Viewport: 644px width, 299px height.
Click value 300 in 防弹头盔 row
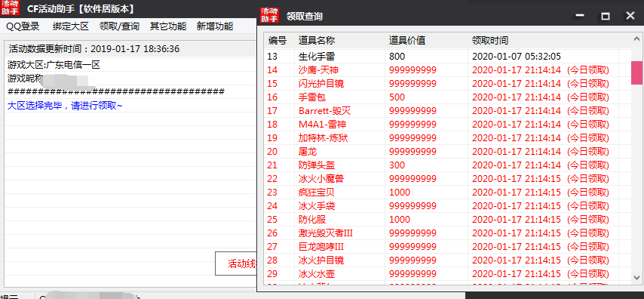pyautogui.click(x=397, y=165)
